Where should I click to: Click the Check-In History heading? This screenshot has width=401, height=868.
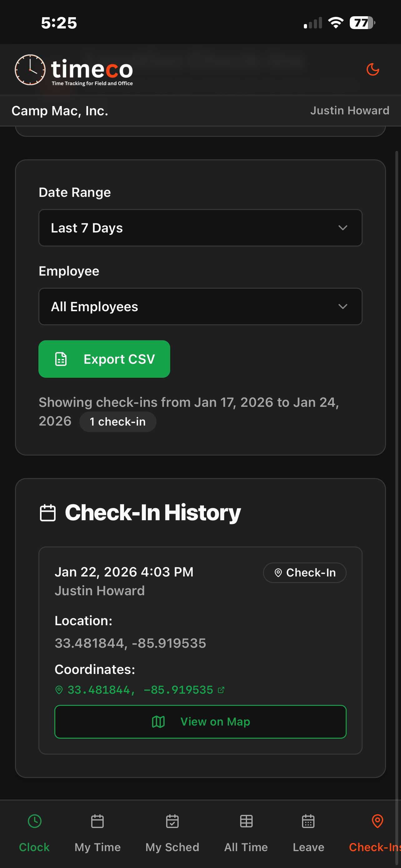152,512
